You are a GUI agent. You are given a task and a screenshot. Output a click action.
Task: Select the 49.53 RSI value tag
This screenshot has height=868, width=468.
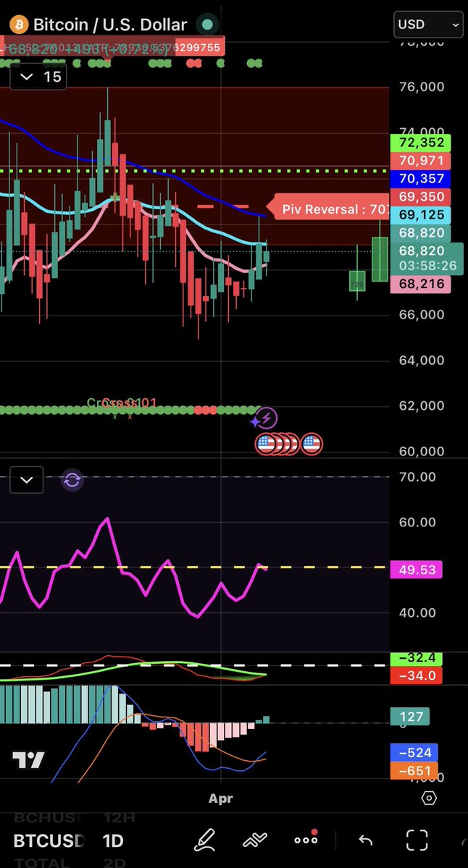(416, 570)
